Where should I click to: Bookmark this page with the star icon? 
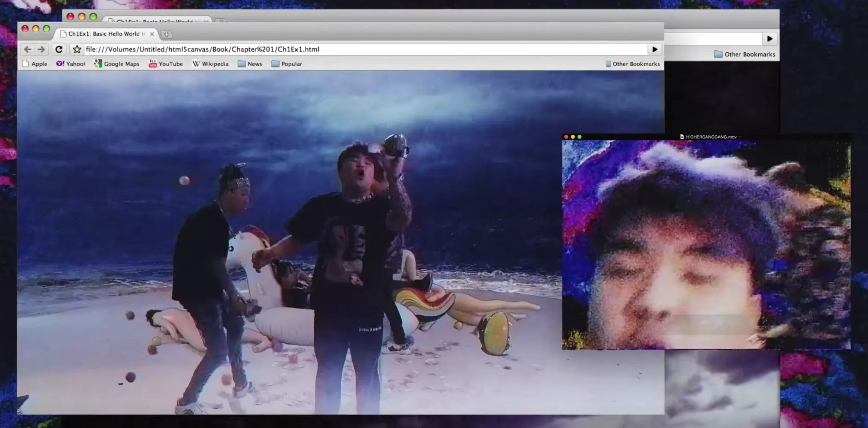[x=77, y=49]
